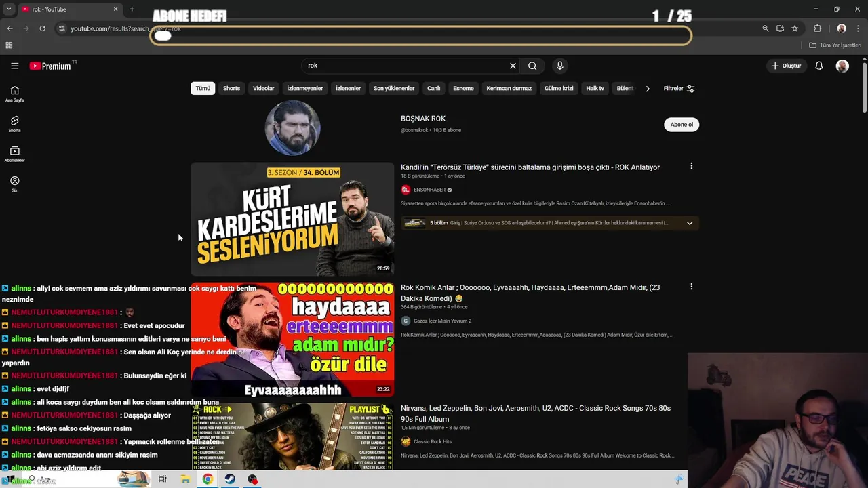
Task: Open the apps grid in bookmarks bar
Action: pos(9,45)
